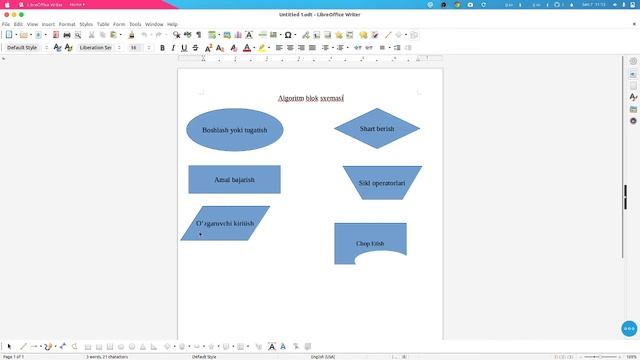The height and width of the screenshot is (360, 640).
Task: Click the Undo arrow
Action: coord(144,35)
